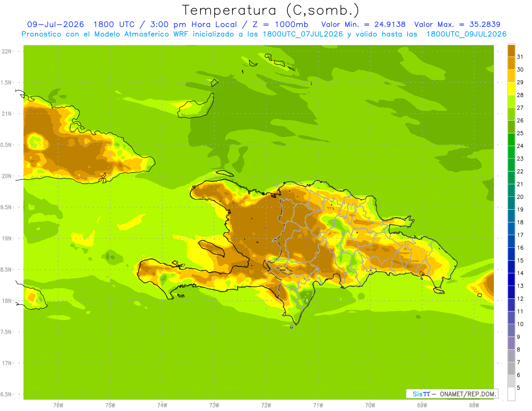532x411 pixels.
Task: Pick the green swatch between 26 and 27
Action: (511, 114)
